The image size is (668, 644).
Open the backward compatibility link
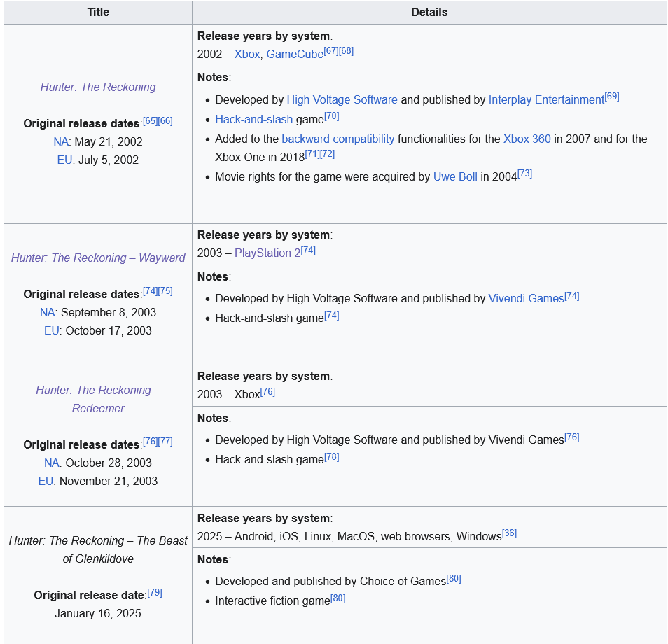(x=338, y=139)
